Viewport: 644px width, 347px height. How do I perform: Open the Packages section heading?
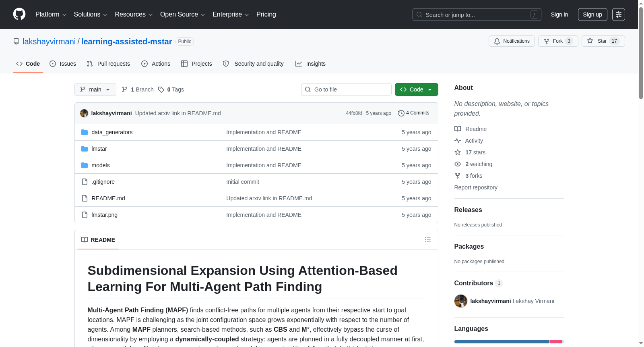[x=469, y=247]
